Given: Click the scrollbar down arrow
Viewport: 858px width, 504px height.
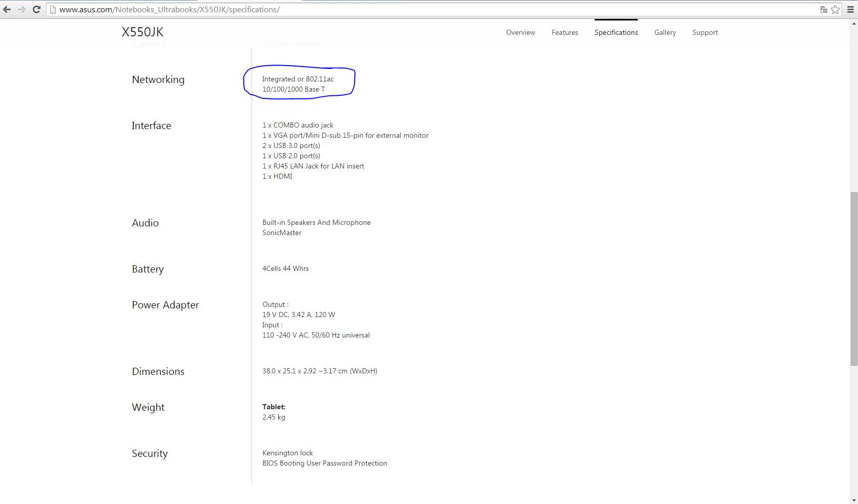Looking at the screenshot, I should 854,500.
